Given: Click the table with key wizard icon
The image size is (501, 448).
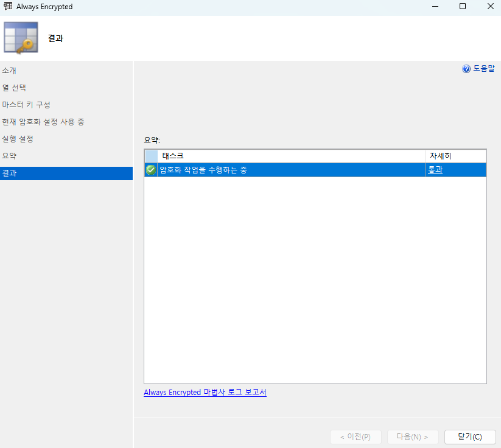Looking at the screenshot, I should tap(21, 38).
